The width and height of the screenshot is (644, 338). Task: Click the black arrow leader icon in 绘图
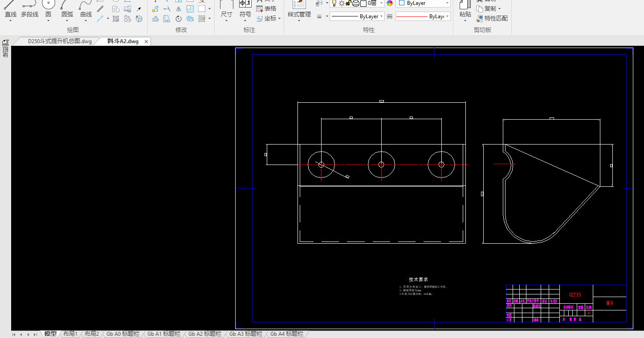click(139, 9)
